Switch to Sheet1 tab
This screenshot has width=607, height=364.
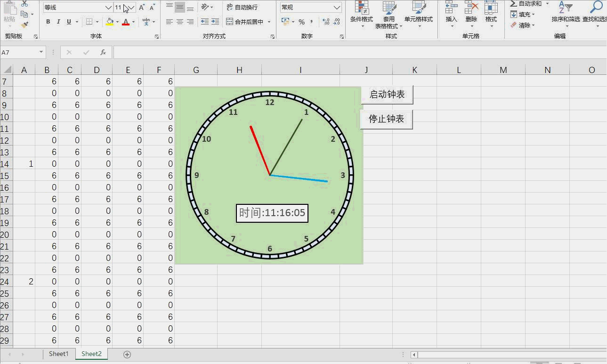click(x=59, y=354)
